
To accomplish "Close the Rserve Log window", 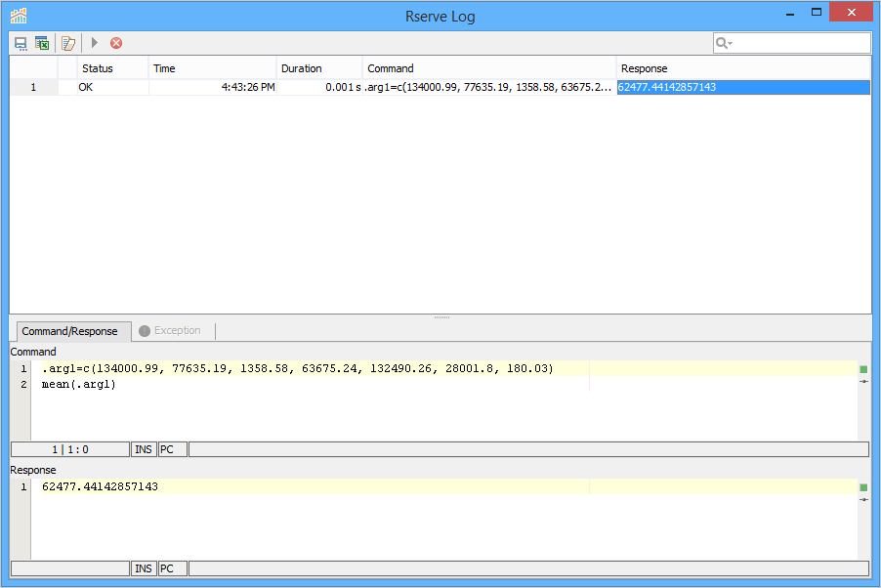I will (852, 12).
